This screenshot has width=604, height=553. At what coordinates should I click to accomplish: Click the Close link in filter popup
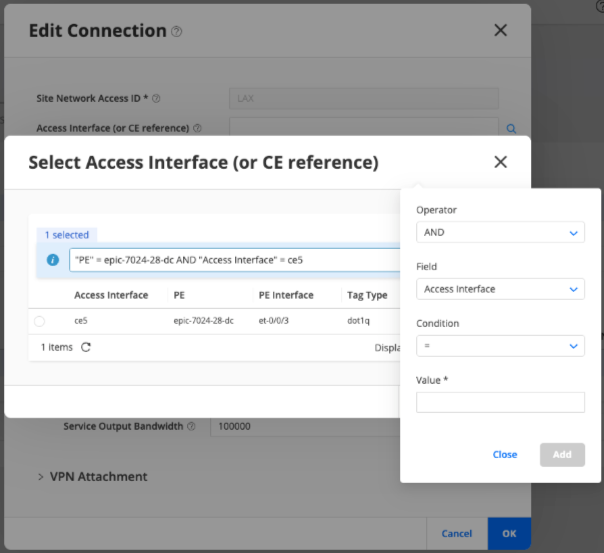pyautogui.click(x=505, y=454)
